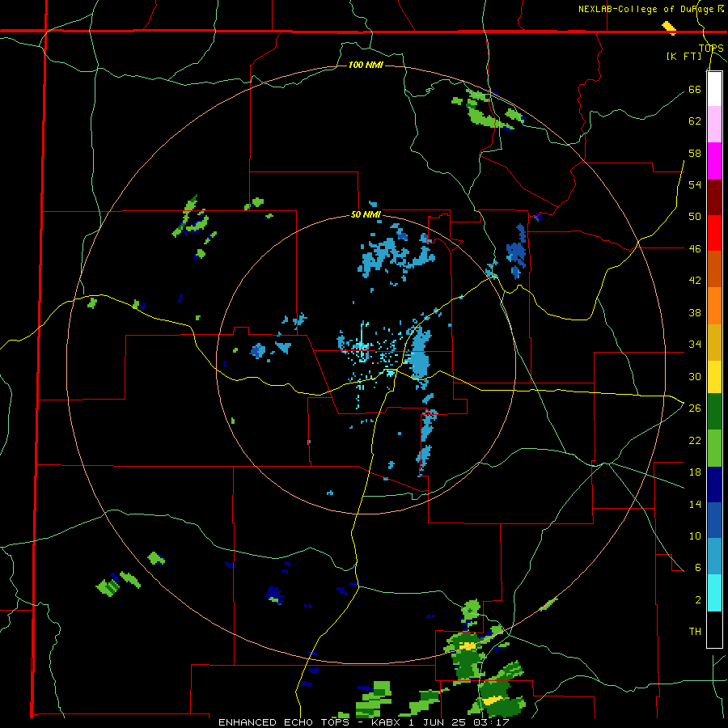Click the '50' legend value
The width and height of the screenshot is (728, 728).
point(695,216)
